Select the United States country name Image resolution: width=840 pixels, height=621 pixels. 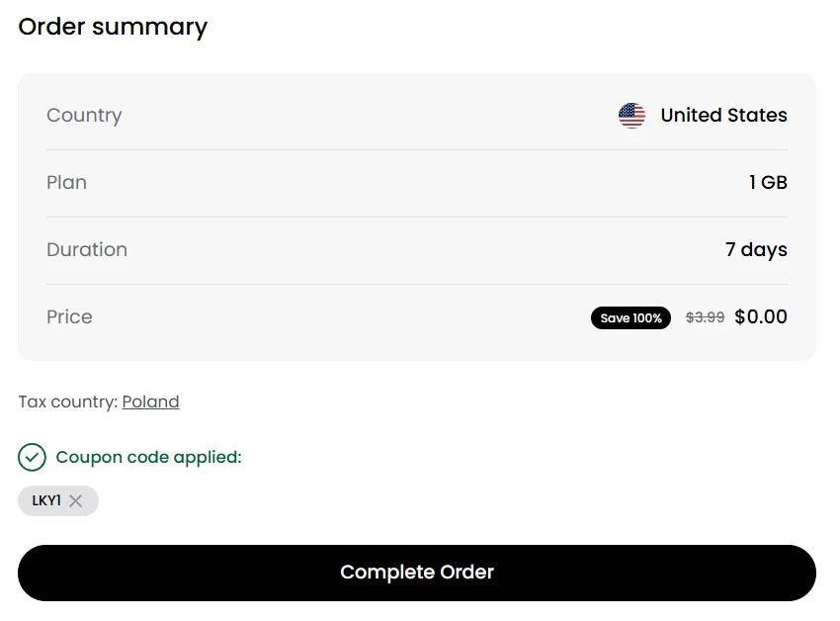(723, 116)
